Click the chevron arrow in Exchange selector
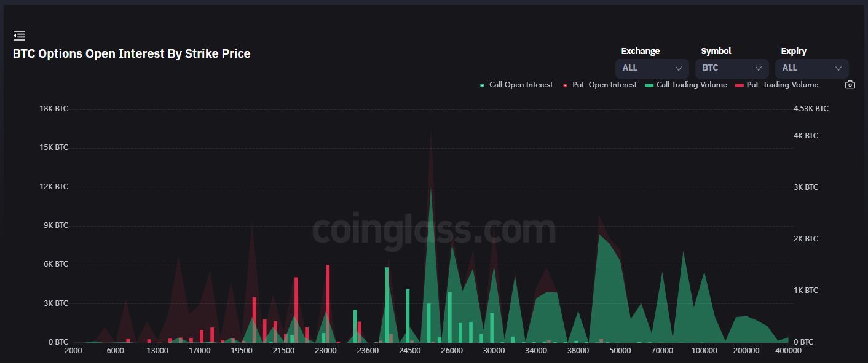Image resolution: width=868 pixels, height=363 pixels. coord(679,68)
